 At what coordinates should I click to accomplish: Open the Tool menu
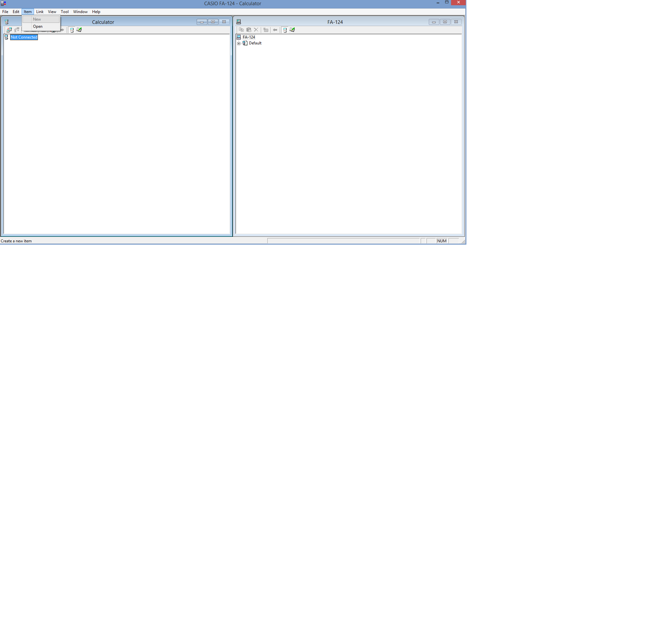tap(65, 12)
